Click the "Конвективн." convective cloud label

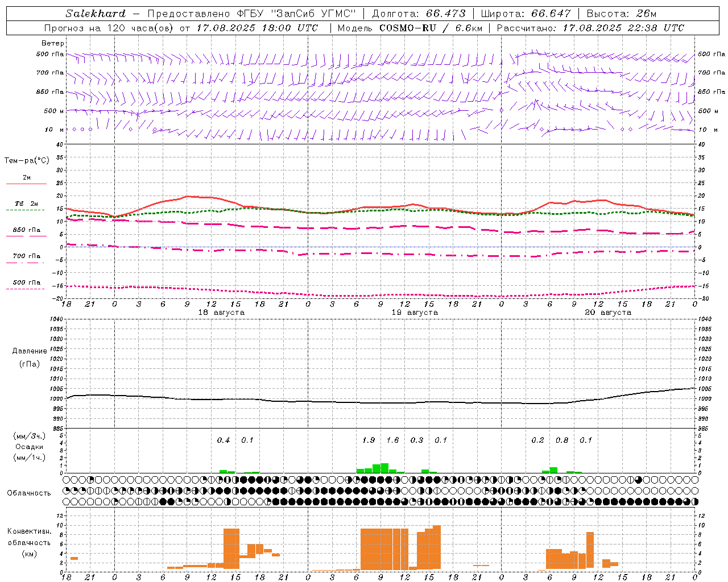(x=30, y=531)
